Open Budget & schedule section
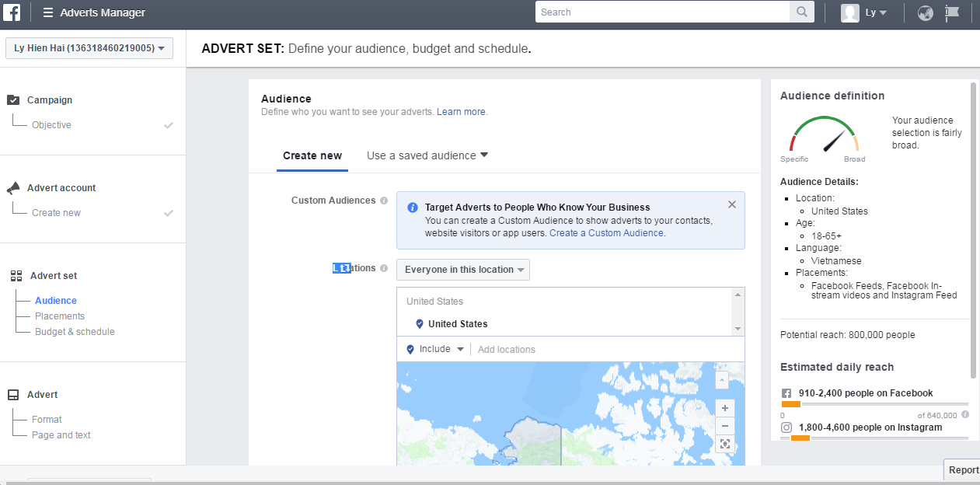 pos(75,332)
